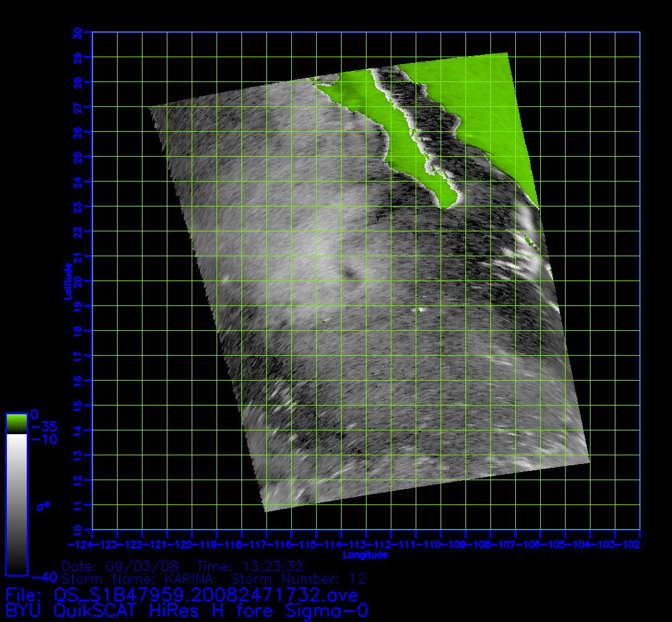Click the small bright island near 18.8N 111W
This screenshot has height=622, width=672.
tap(420, 309)
